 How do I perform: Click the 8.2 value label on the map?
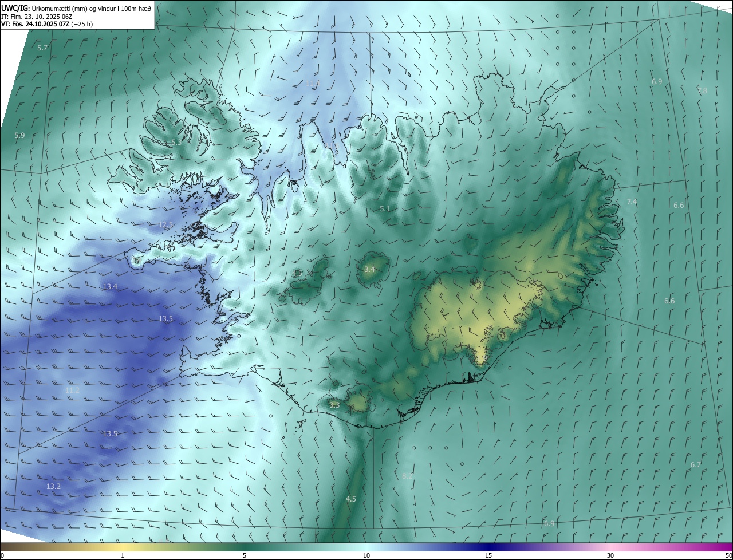pyautogui.click(x=407, y=476)
